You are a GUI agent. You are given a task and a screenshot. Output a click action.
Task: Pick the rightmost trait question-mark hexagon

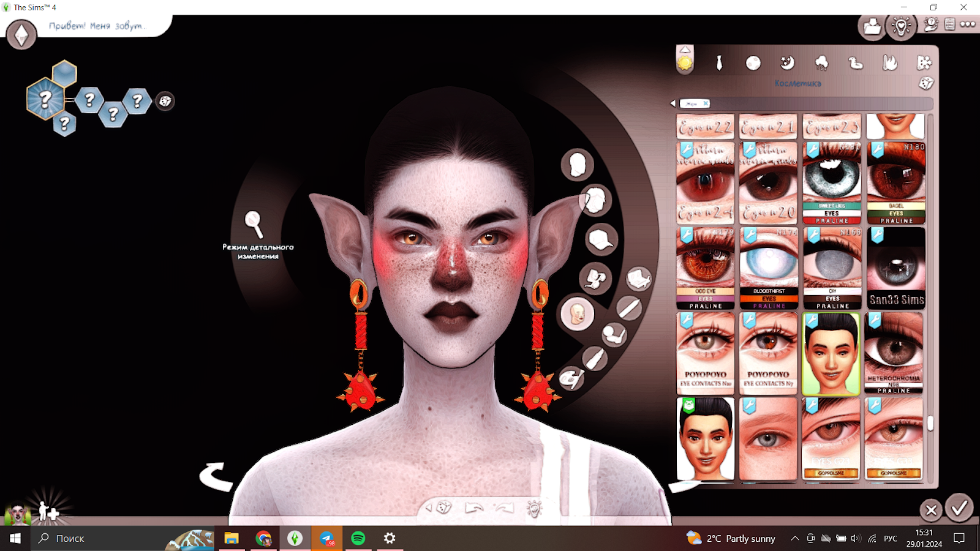click(137, 100)
